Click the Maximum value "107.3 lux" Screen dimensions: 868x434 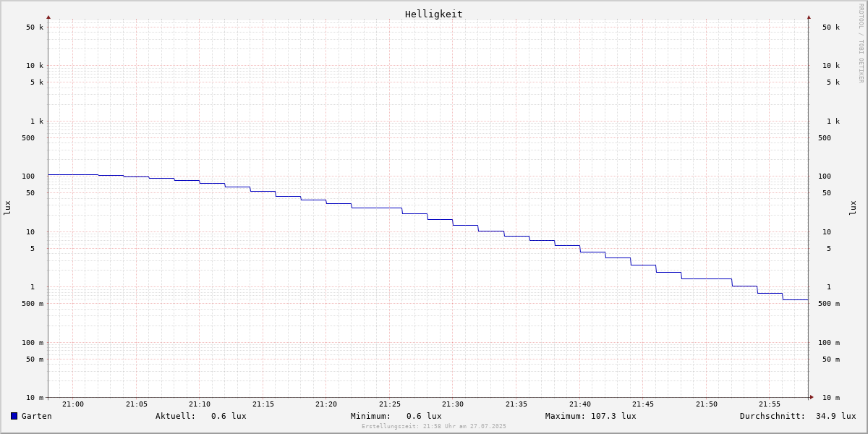point(614,416)
